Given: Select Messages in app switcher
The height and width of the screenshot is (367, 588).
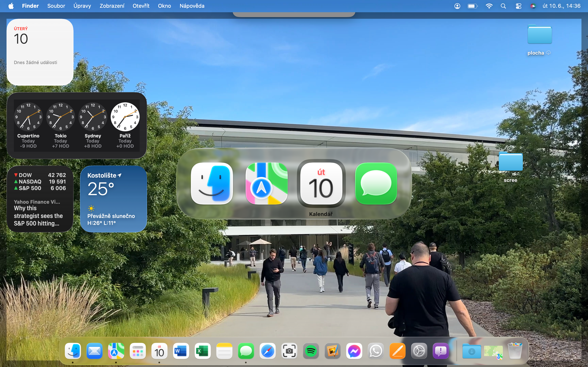Looking at the screenshot, I should pos(376,183).
